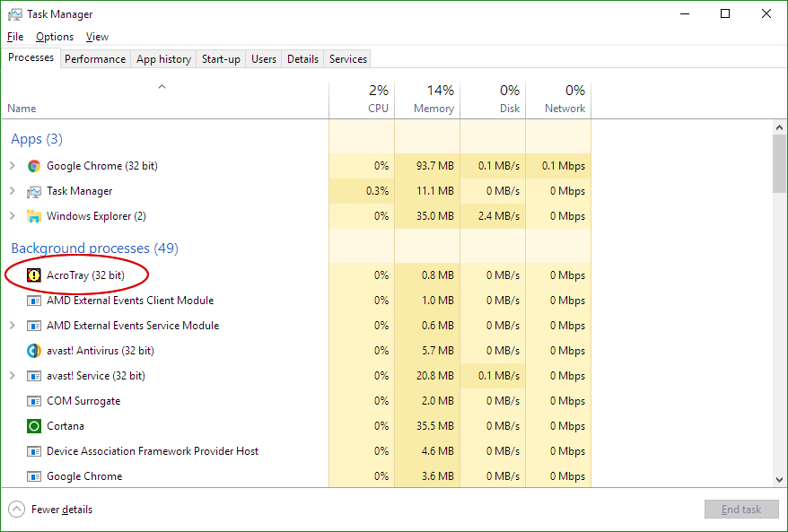The height and width of the screenshot is (532, 788).
Task: Expand the Task Manager app group
Action: click(13, 191)
